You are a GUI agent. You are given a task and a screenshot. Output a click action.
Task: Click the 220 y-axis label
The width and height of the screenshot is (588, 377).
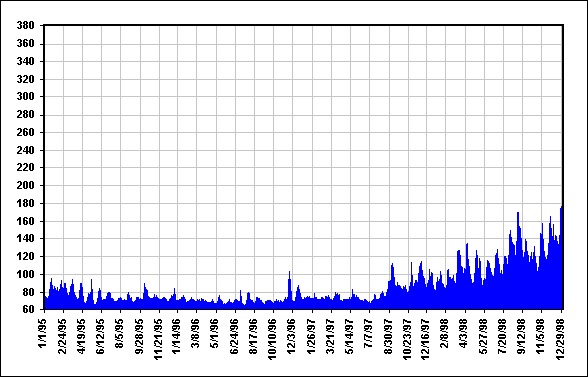pyautogui.click(x=26, y=168)
